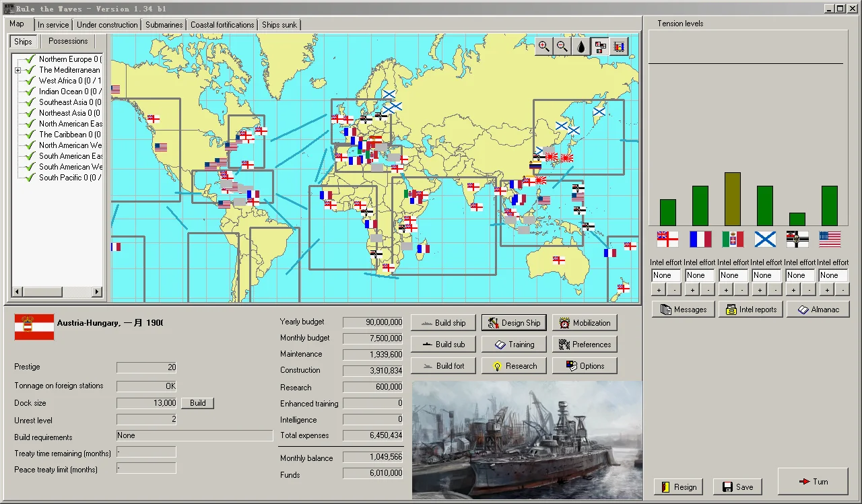
Task: Click the Russian naval flag under tension chart
Action: 765,239
